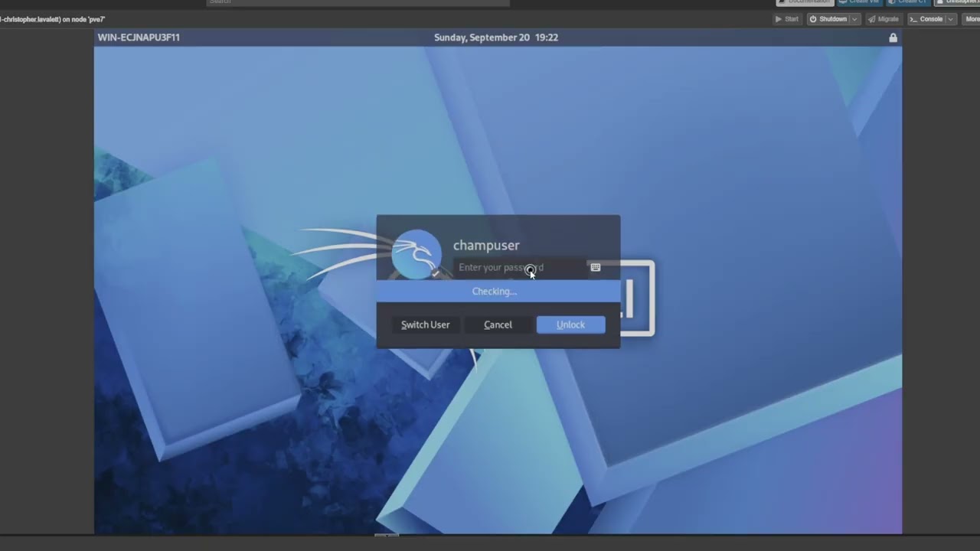Image resolution: width=980 pixels, height=551 pixels.
Task: Click the Shutdown button in Proxmox toolbar
Action: click(828, 19)
